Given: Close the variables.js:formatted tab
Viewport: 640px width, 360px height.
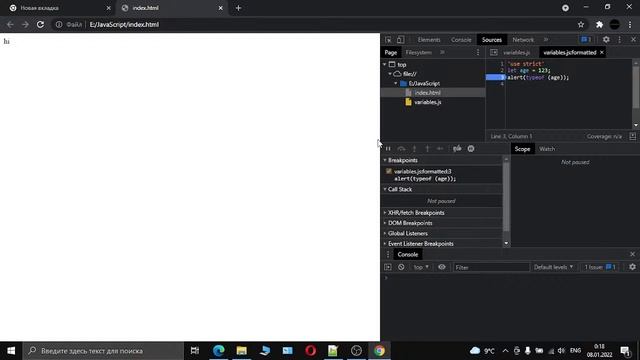Looking at the screenshot, I should (602, 52).
